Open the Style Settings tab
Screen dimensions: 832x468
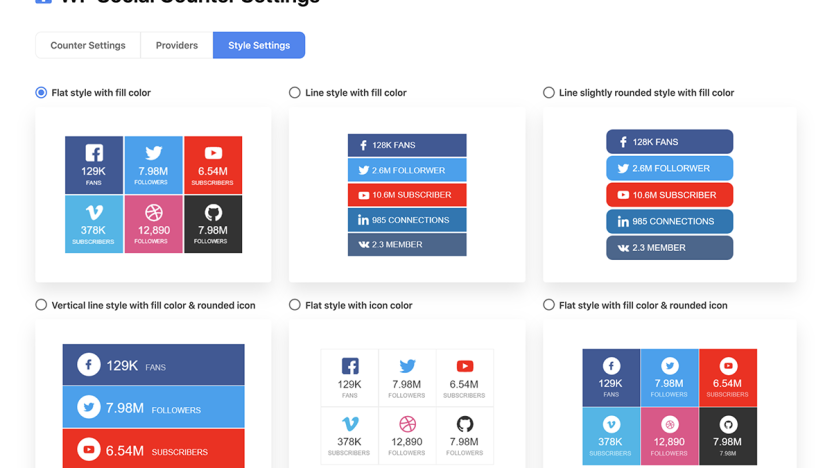259,45
